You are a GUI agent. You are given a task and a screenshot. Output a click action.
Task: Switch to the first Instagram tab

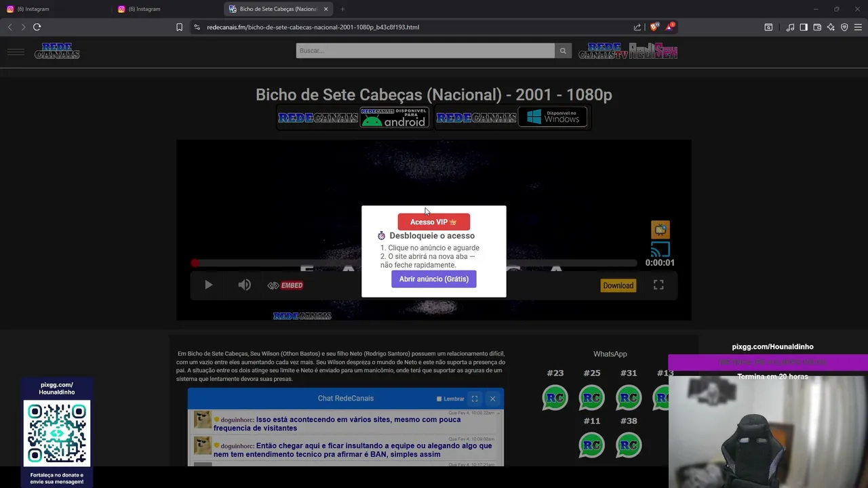tap(54, 9)
